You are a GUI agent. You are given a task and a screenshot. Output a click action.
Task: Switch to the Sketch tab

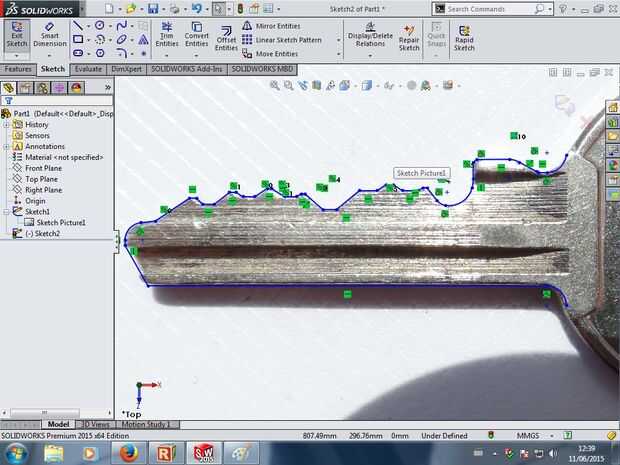coord(53,69)
